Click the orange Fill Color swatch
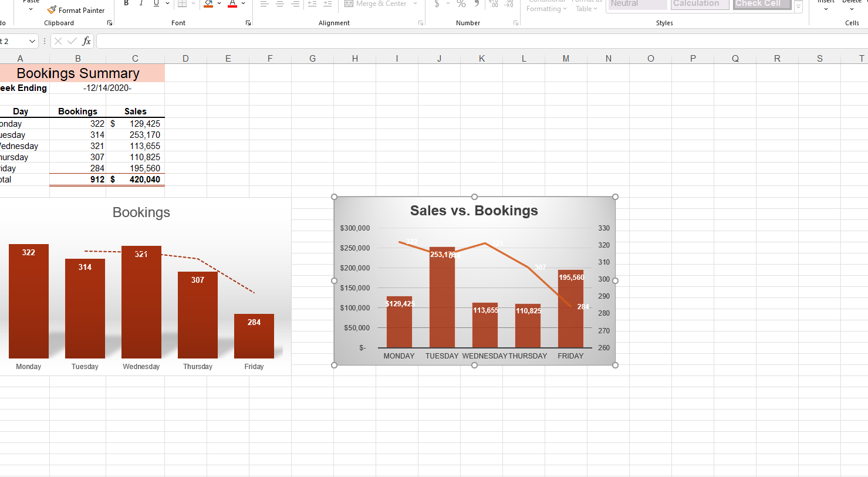Viewport: 868px width, 477px height. point(208,7)
